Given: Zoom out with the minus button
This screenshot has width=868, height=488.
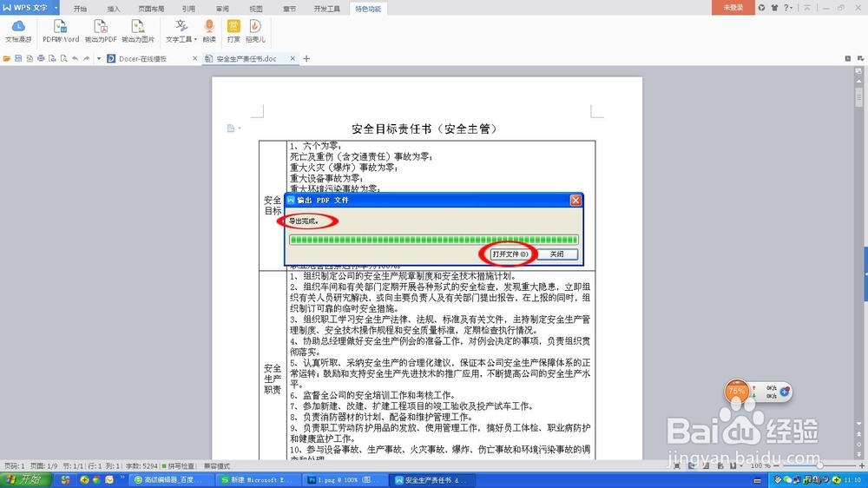Looking at the screenshot, I should tap(776, 465).
